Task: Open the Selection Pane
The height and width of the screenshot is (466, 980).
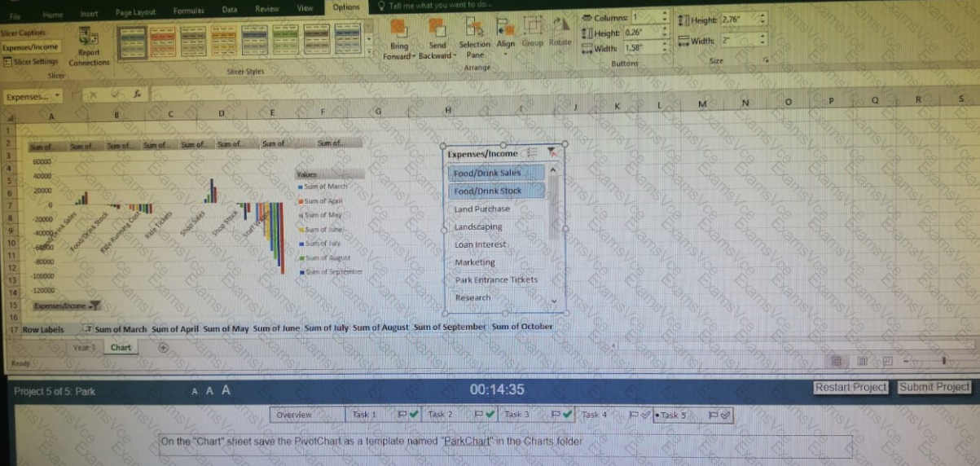Action: coord(474,39)
